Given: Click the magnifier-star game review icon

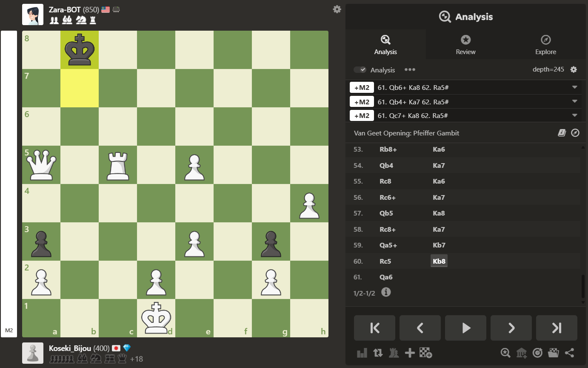Looking at the screenshot, I should (x=505, y=353).
